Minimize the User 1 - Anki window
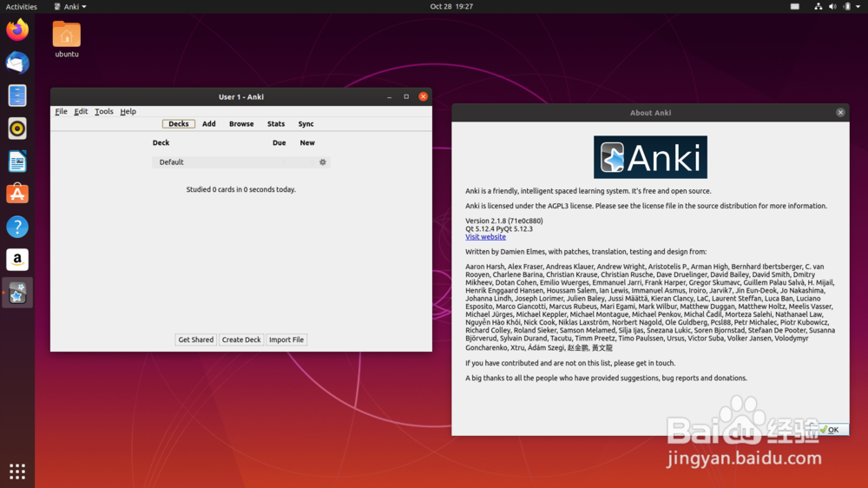868x488 pixels. click(389, 97)
